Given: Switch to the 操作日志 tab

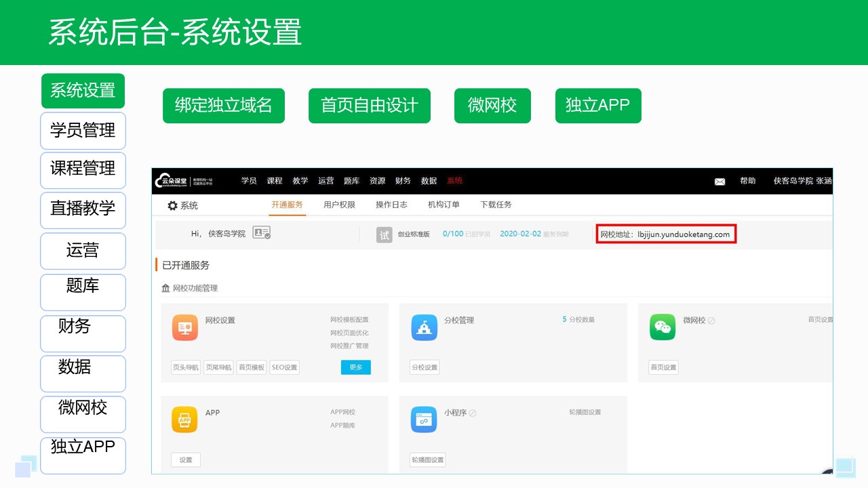Looking at the screenshot, I should coord(391,205).
